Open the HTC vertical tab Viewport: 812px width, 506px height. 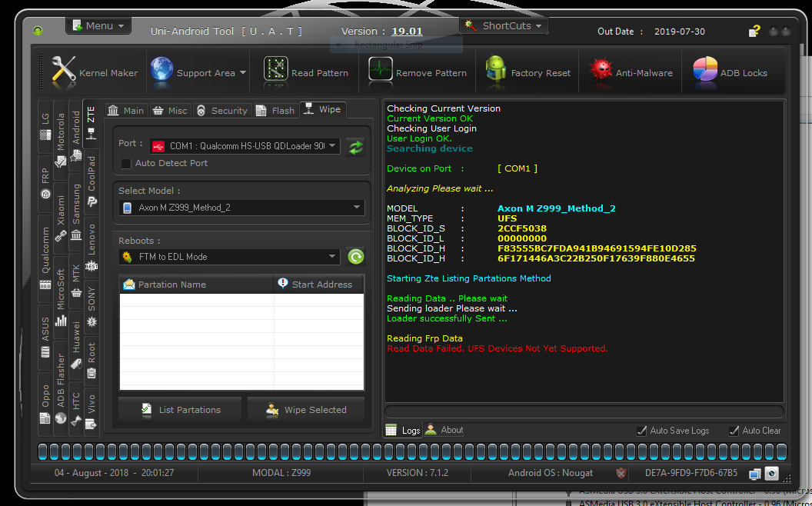[x=76, y=408]
